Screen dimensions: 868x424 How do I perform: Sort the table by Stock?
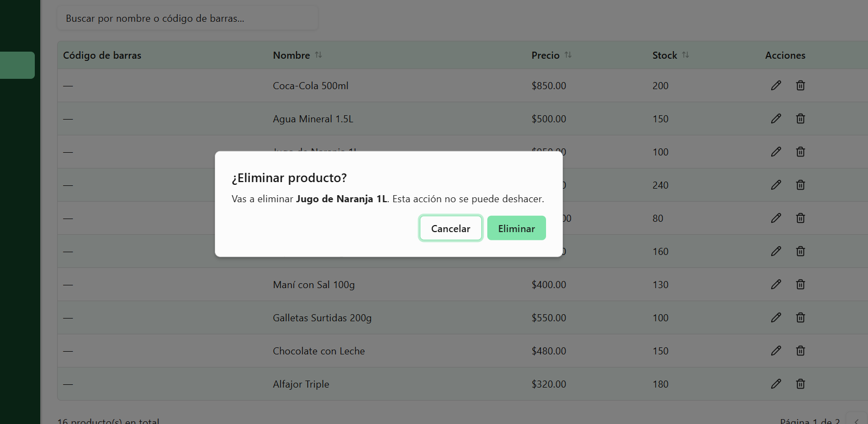point(671,55)
